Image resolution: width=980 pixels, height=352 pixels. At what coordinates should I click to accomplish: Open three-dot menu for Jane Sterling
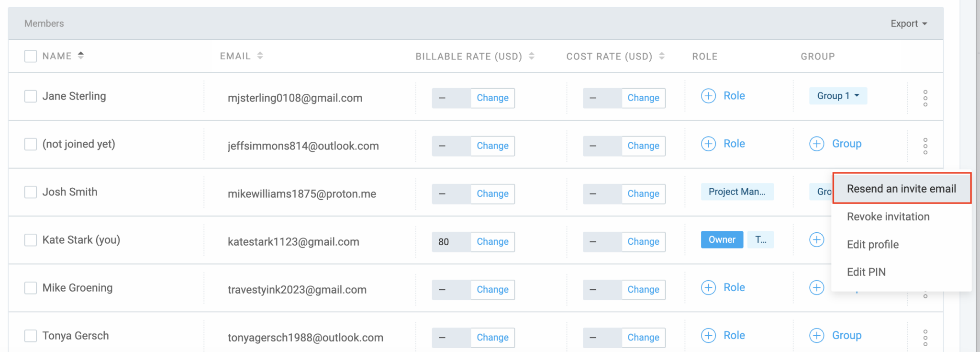coord(925,98)
